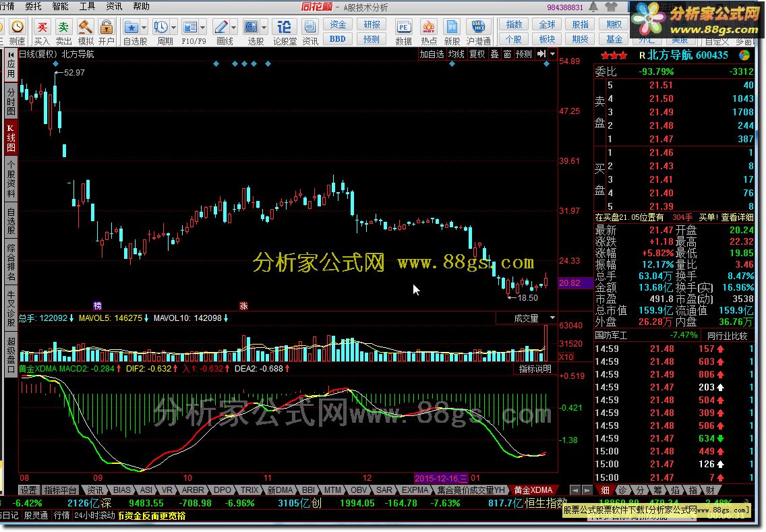Viewport: 766px width, 532px height.
Task: Toggle 复权 price adjustment
Action: click(x=477, y=54)
